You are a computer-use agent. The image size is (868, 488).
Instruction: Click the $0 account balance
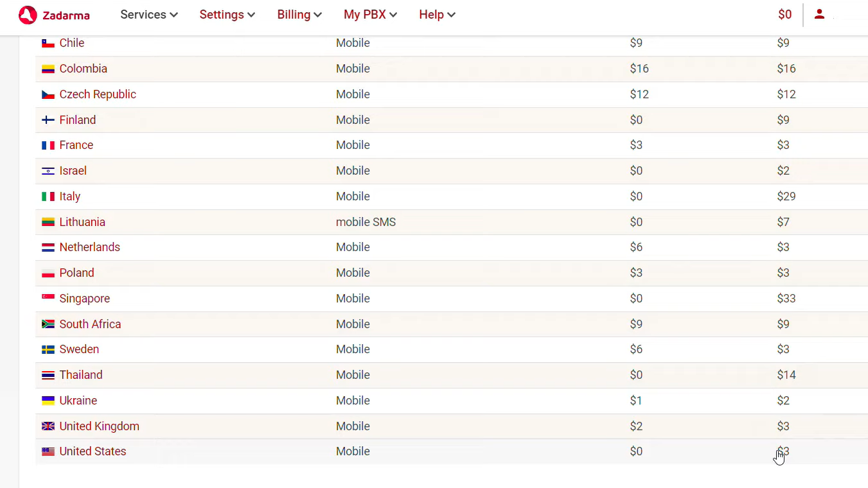tap(784, 15)
